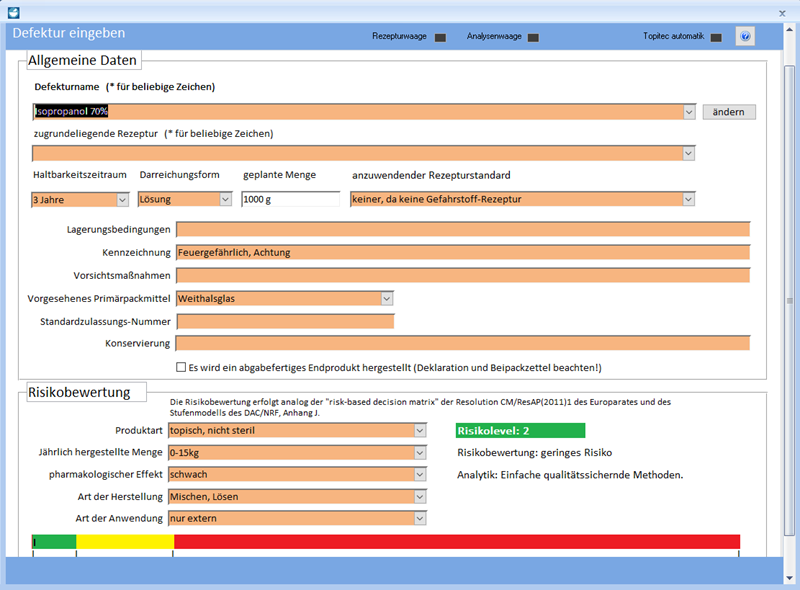Open the Produktart dropdown
This screenshot has height=590, width=800.
(420, 431)
